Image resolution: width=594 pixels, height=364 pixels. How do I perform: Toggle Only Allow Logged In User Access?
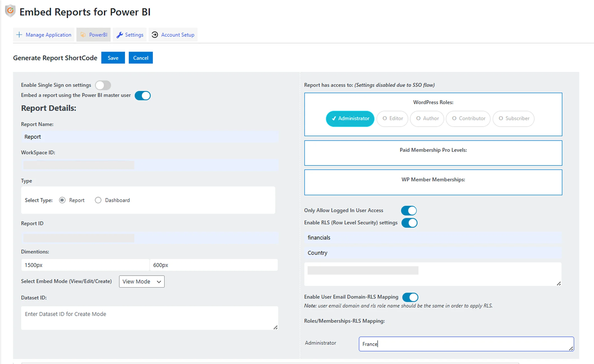[x=409, y=211]
